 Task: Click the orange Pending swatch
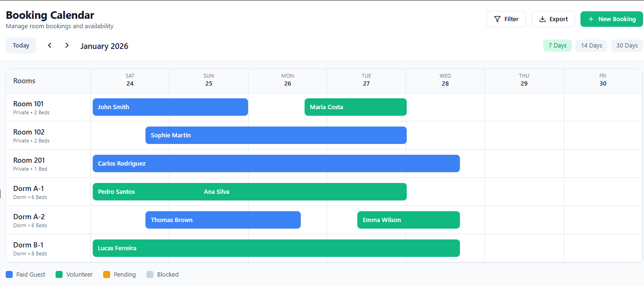point(107,274)
